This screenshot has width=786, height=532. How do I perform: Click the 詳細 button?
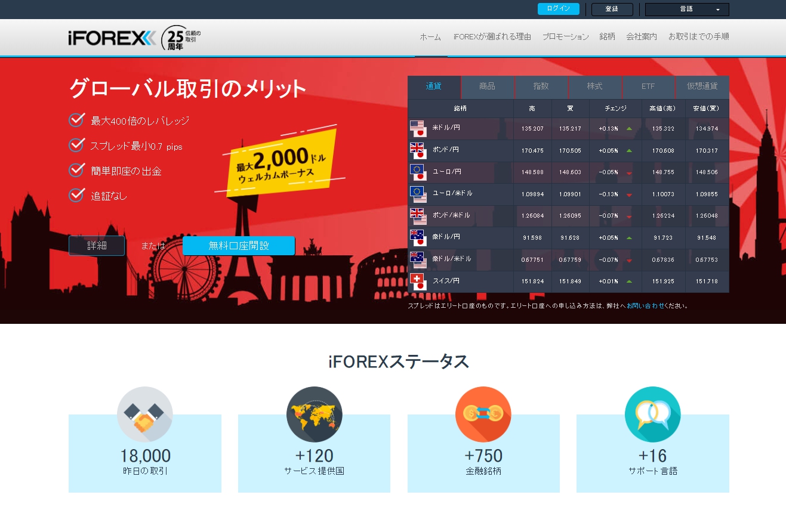point(97,246)
